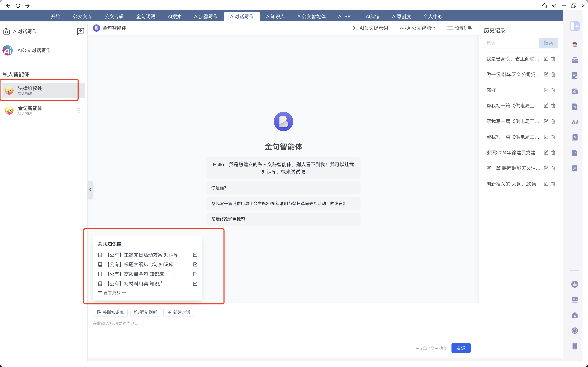588x367 pixels.
Task: Click the AI icon in right sidebar
Action: [574, 122]
